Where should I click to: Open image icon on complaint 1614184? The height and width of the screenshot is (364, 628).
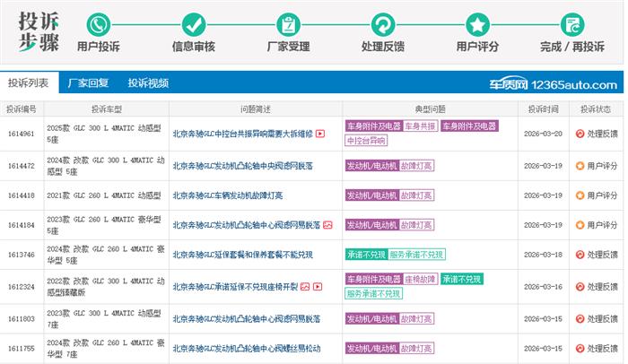pyautogui.click(x=328, y=224)
